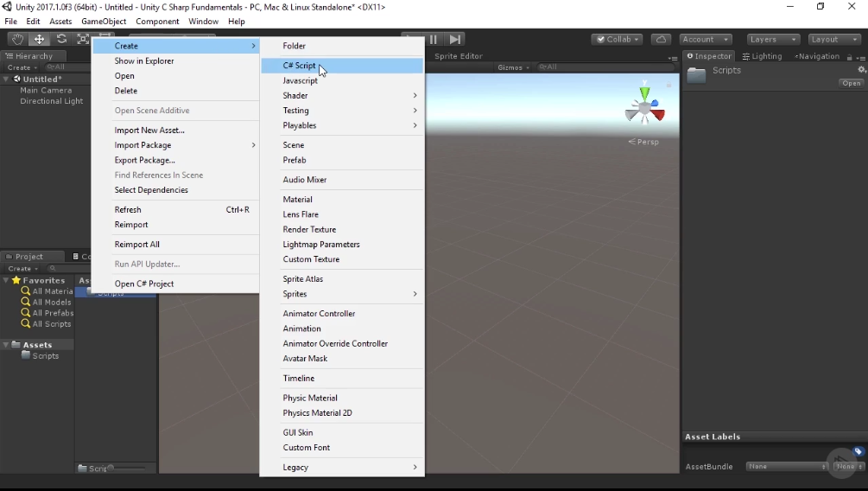Click Open C# Project entry
The height and width of the screenshot is (491, 868).
tap(175, 284)
